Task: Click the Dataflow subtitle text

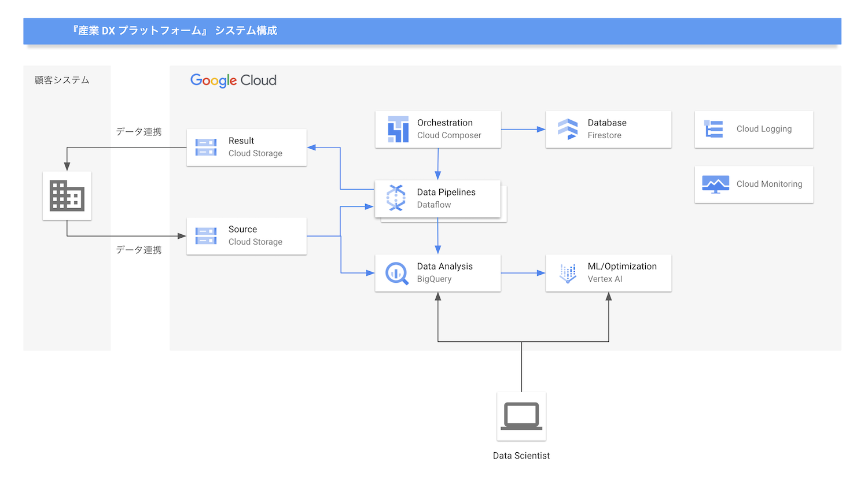Action: pyautogui.click(x=434, y=205)
